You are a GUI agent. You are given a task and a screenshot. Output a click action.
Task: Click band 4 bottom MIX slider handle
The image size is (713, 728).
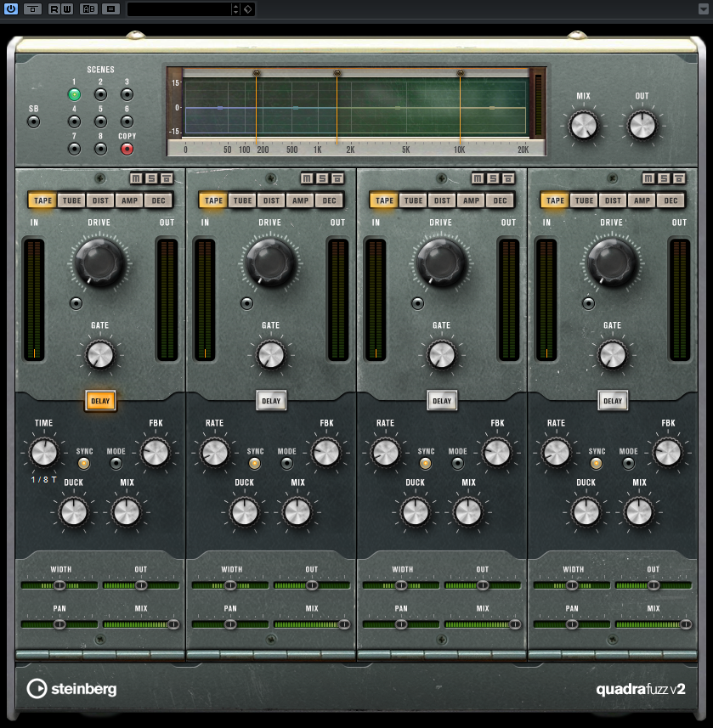click(686, 624)
